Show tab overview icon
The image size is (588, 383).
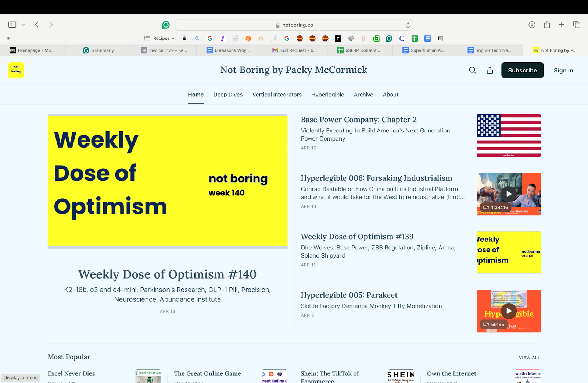point(577,25)
